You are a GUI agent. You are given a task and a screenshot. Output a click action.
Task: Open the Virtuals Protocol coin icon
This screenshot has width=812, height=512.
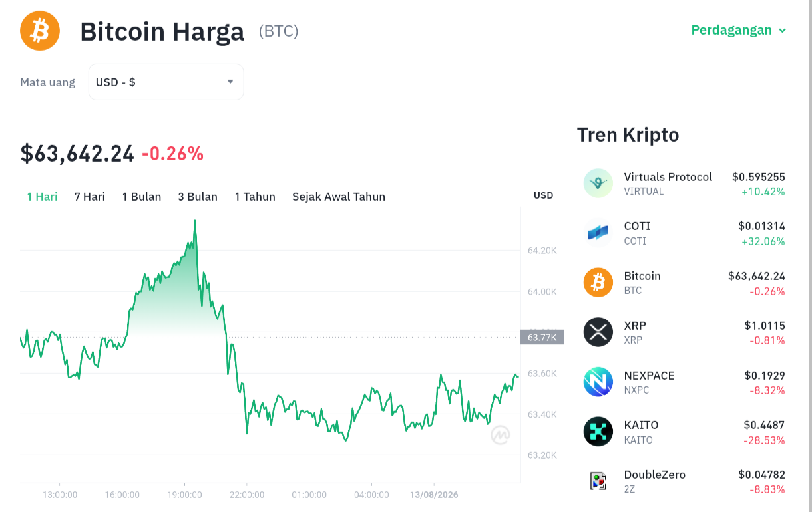(x=598, y=184)
